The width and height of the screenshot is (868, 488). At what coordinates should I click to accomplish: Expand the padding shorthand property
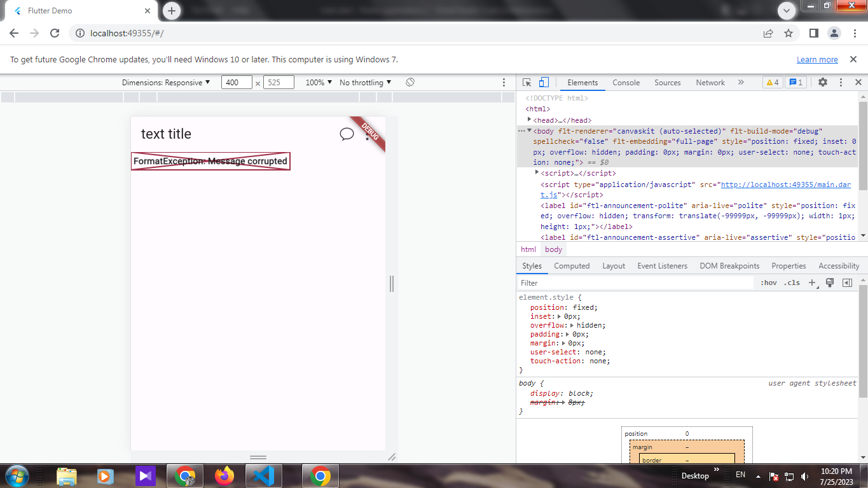click(x=567, y=334)
